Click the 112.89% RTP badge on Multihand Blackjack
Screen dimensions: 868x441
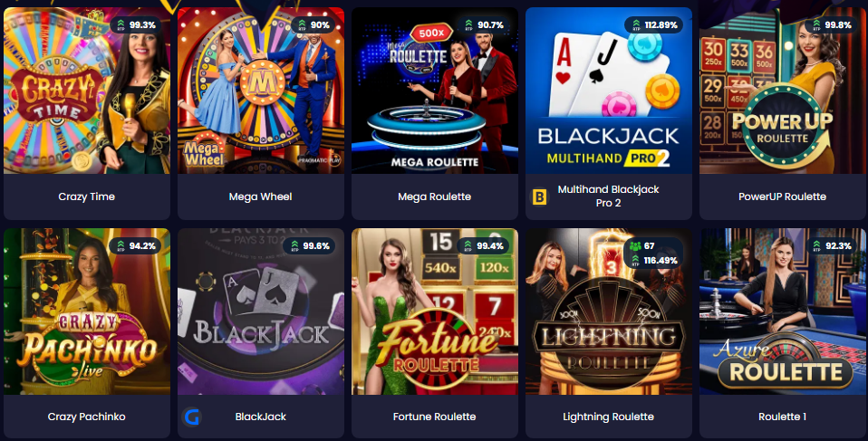[x=654, y=24]
